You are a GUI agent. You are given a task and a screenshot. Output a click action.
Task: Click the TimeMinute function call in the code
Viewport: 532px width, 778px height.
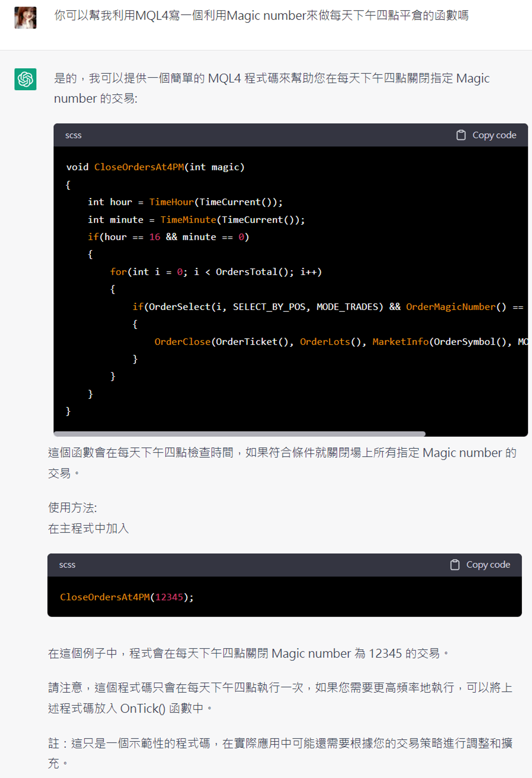[x=188, y=220]
